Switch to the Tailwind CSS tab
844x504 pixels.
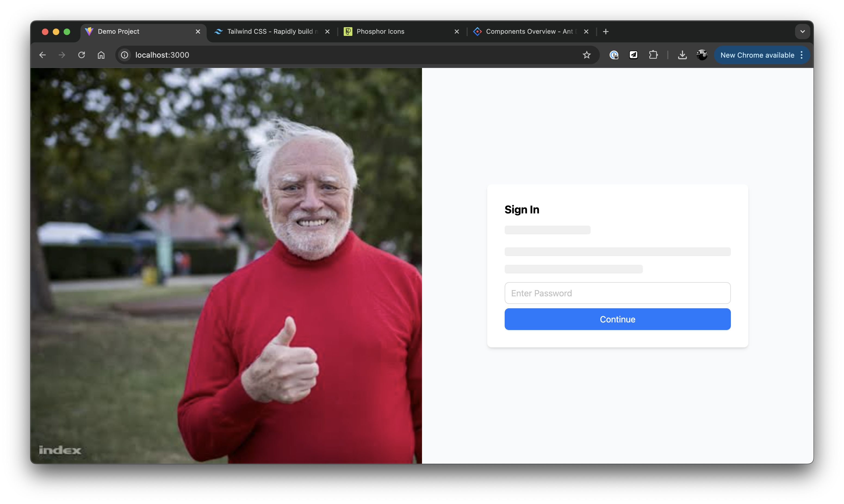tap(270, 32)
